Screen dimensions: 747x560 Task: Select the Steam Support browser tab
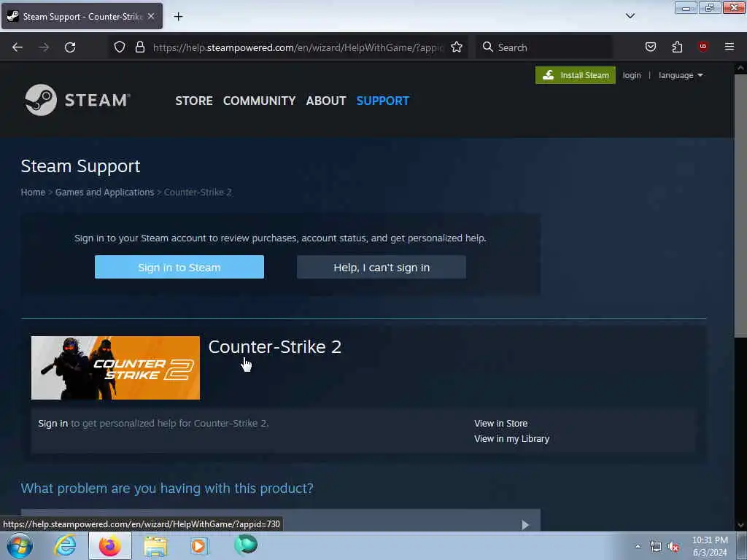point(82,16)
